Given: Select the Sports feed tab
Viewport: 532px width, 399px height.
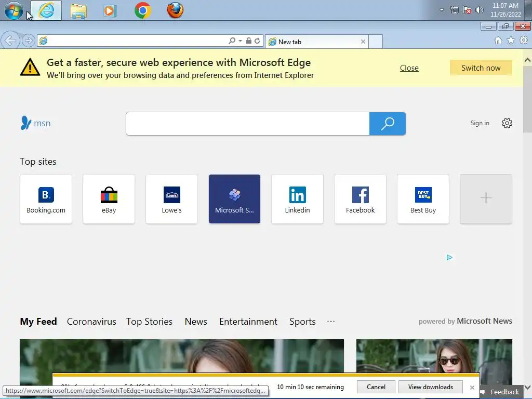Looking at the screenshot, I should pyautogui.click(x=302, y=321).
